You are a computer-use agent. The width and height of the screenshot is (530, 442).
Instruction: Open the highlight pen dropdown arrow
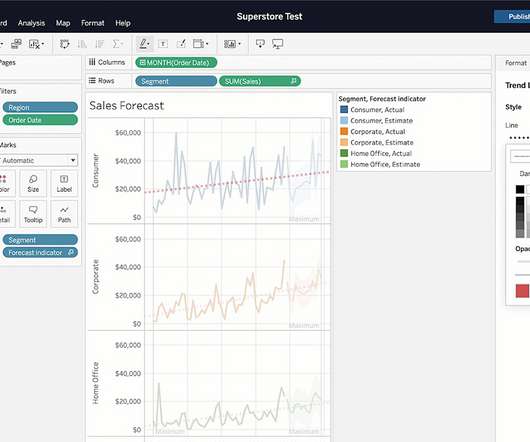point(149,44)
